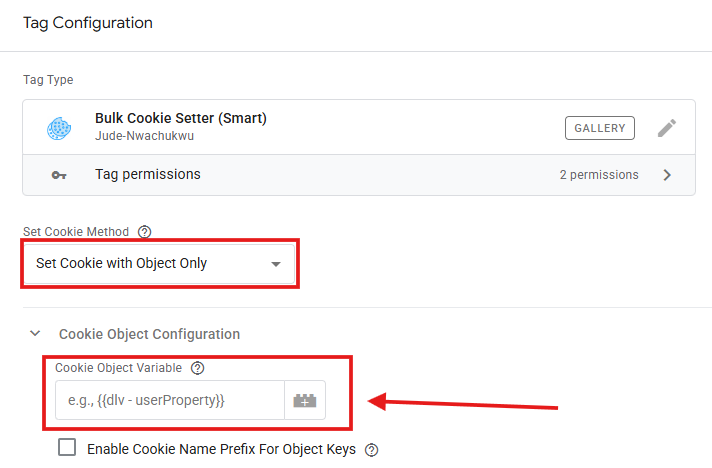Click help icon for Enable Cookie Name Prefix
Viewport: 712px width, 468px height.
373,450
